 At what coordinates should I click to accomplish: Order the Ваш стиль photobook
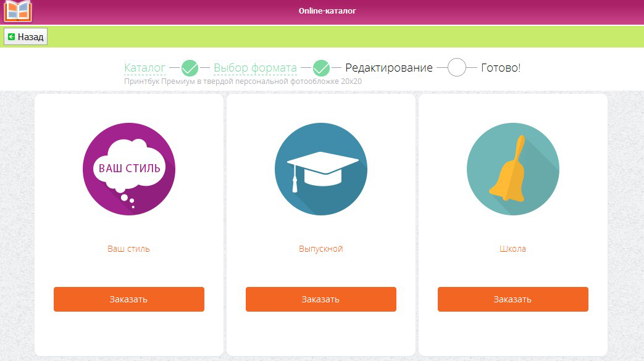129,299
